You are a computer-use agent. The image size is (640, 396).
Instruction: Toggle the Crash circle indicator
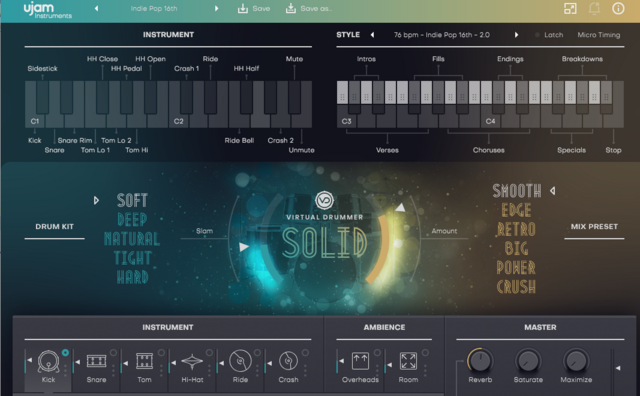[x=305, y=353]
